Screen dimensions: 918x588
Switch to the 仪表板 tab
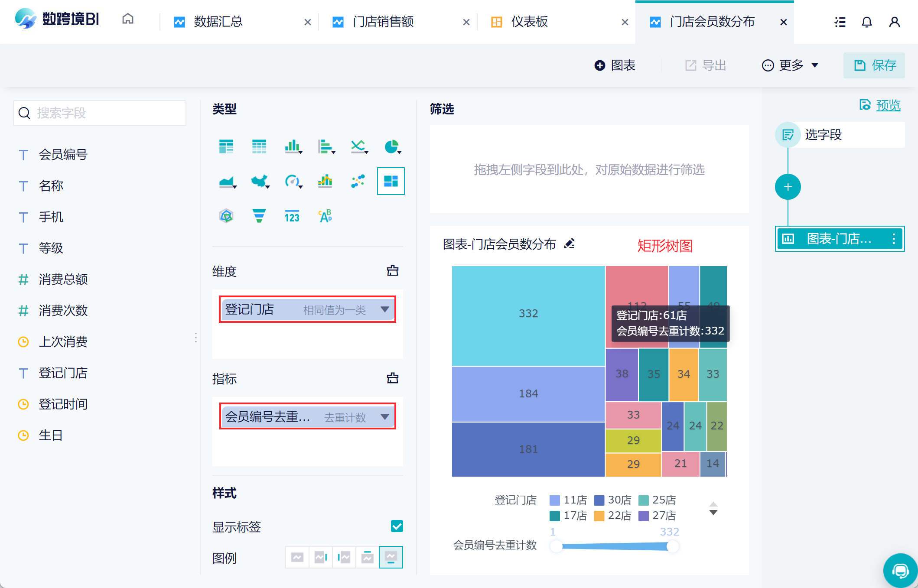point(529,22)
